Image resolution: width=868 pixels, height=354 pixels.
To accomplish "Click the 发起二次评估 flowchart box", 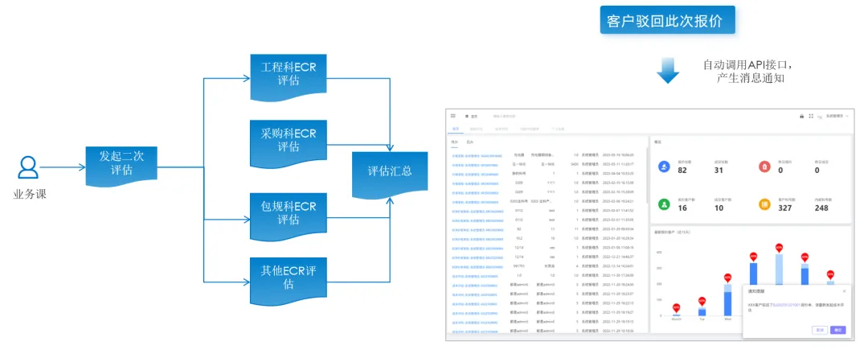I will point(121,165).
